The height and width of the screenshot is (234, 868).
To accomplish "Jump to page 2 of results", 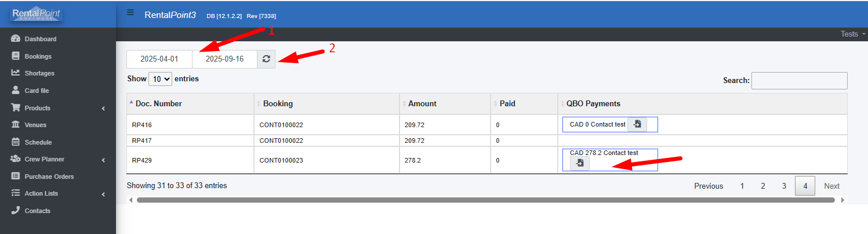I will (763, 186).
